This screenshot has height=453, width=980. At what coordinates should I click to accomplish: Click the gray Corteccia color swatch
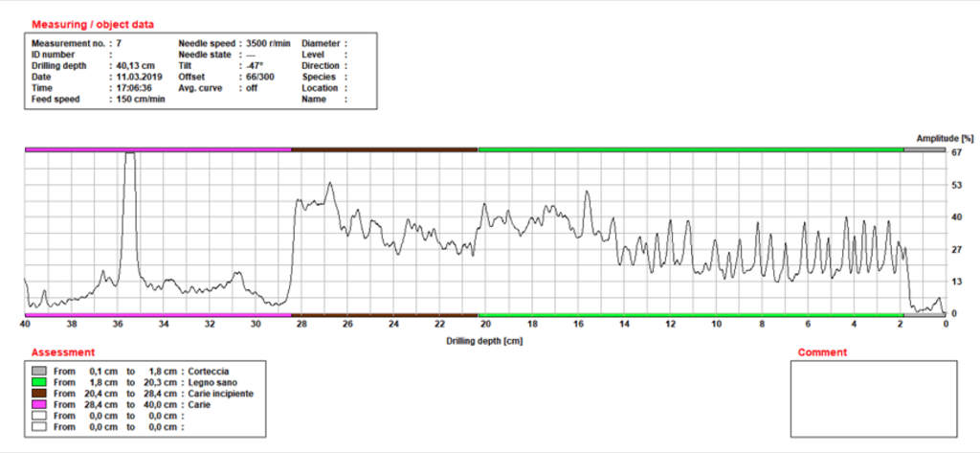point(38,371)
